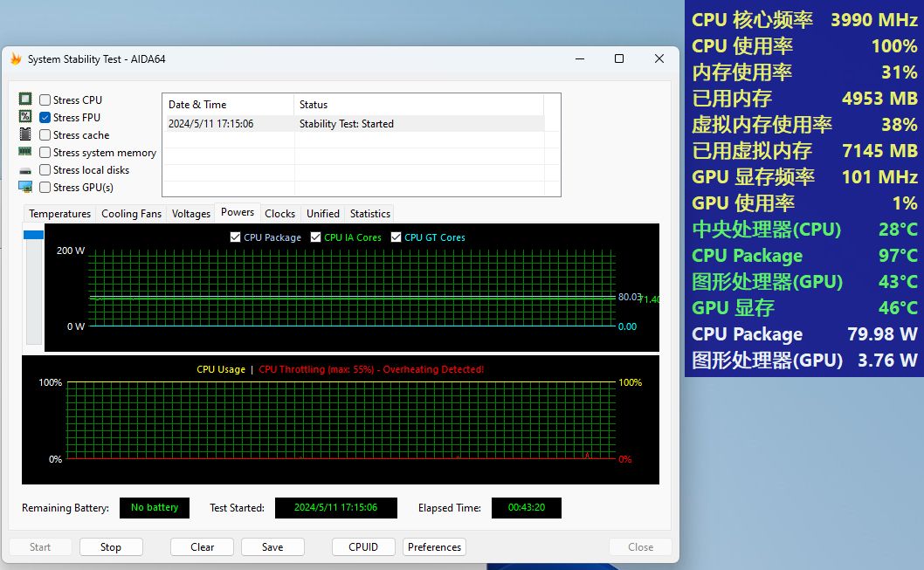This screenshot has height=570, width=924.
Task: Click the GPU 显存频率 101 MHz sensor row
Action: [x=804, y=176]
